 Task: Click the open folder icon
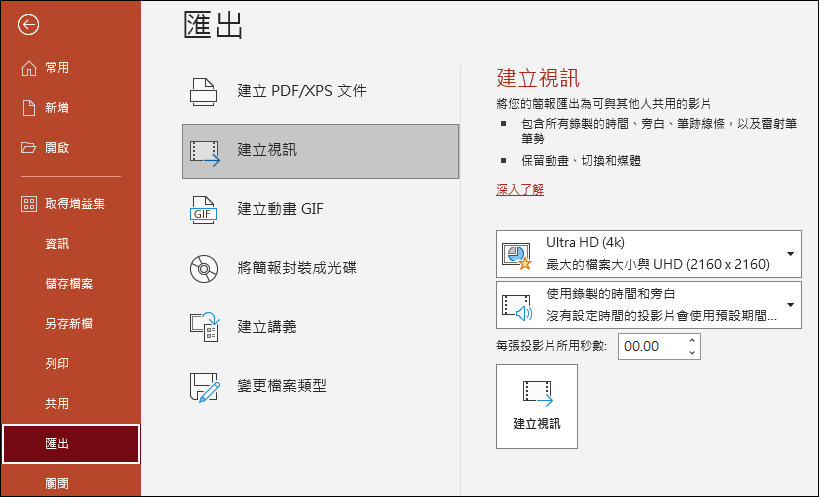(x=29, y=148)
